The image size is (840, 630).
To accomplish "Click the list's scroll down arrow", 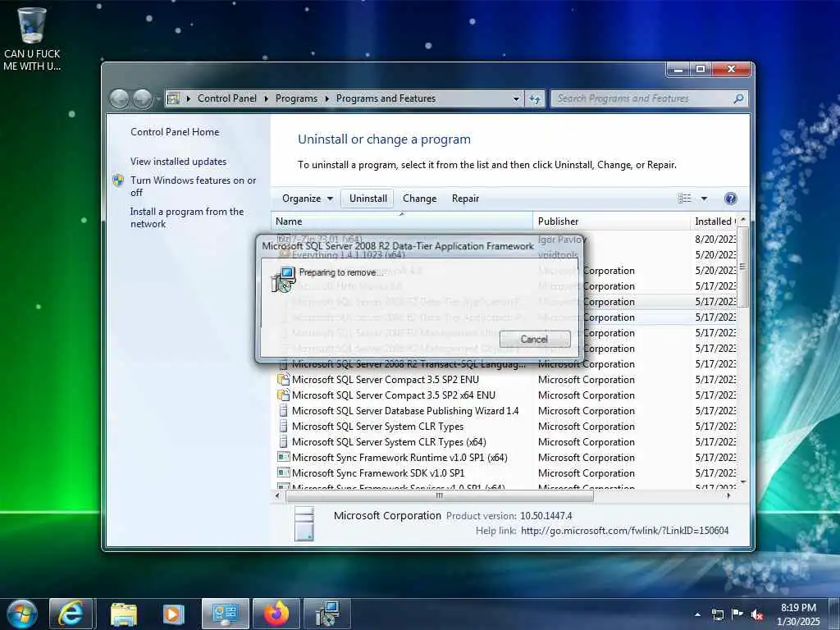I will (x=742, y=482).
